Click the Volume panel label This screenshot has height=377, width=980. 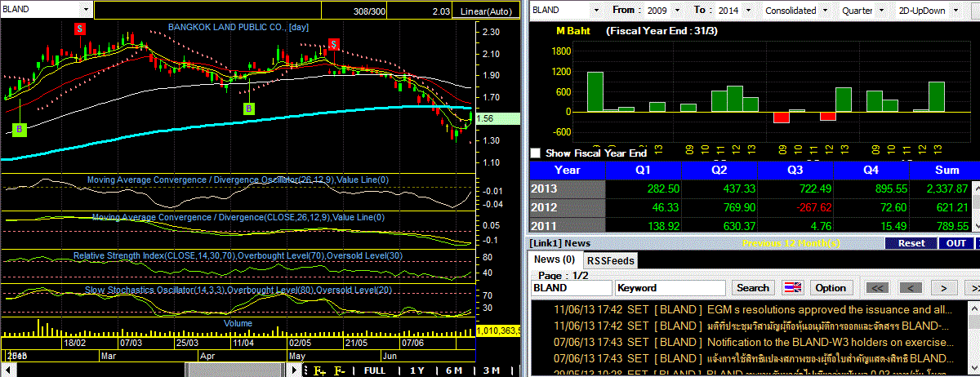(x=238, y=323)
